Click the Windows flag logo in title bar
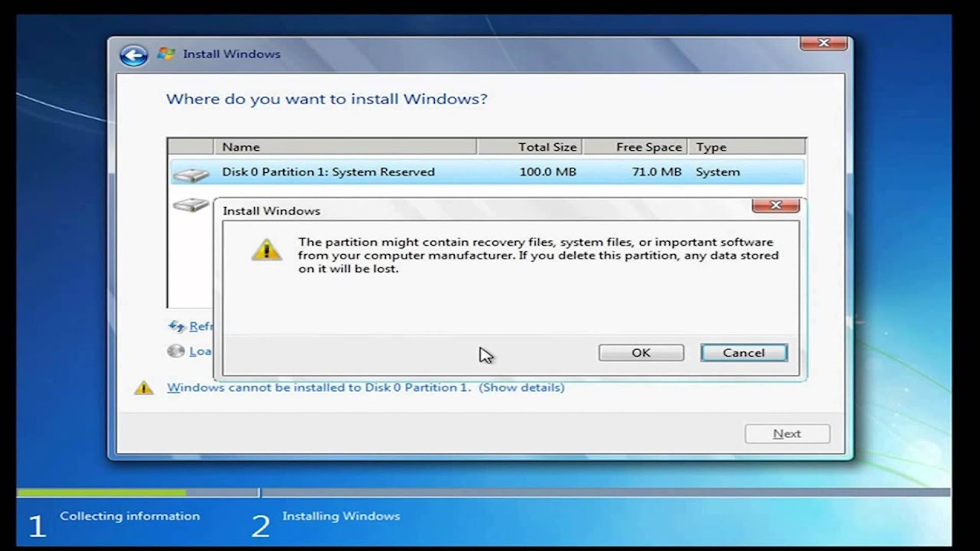The image size is (980, 551). click(165, 54)
